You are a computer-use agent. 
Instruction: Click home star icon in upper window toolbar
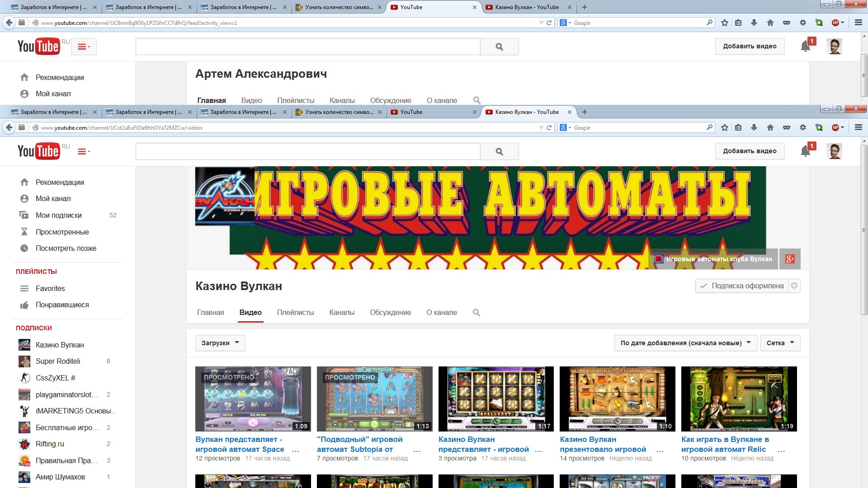(x=725, y=23)
